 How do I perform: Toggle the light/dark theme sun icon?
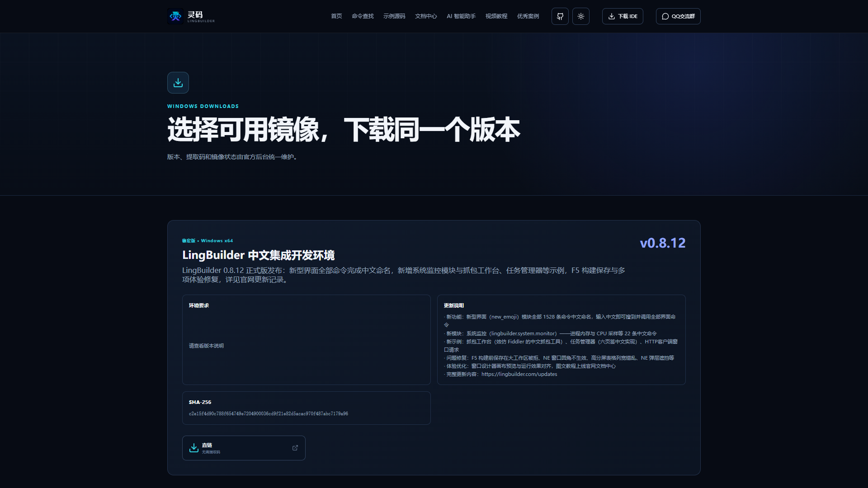[581, 16]
